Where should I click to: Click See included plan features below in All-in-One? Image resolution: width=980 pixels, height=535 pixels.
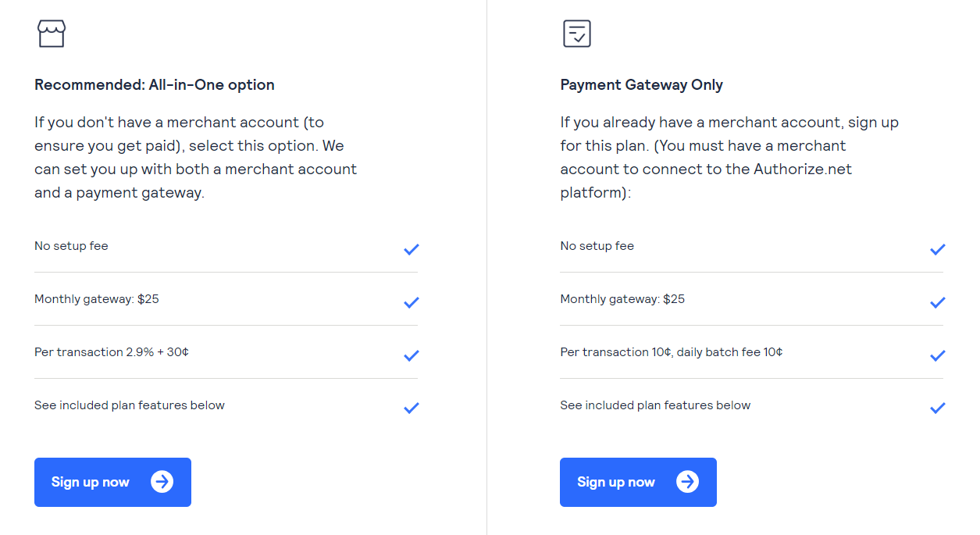point(130,405)
